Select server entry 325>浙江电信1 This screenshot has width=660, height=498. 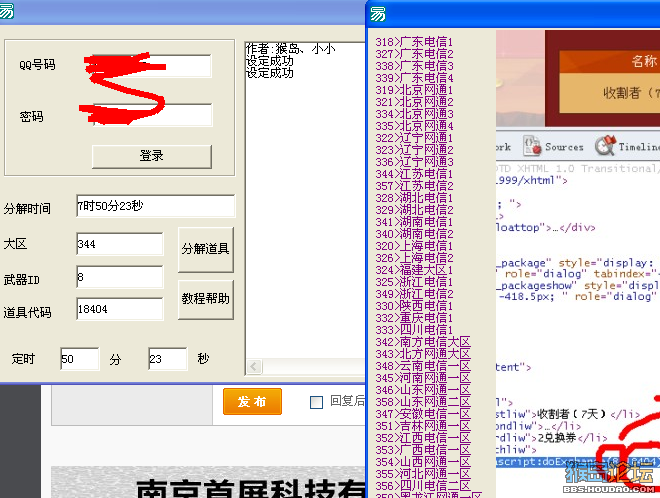pos(414,282)
